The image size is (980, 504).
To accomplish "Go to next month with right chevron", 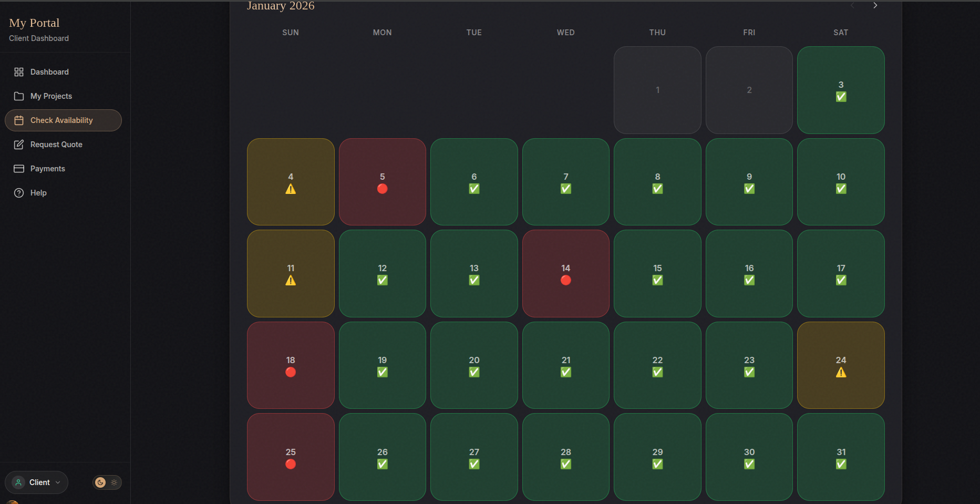I will click(x=875, y=5).
